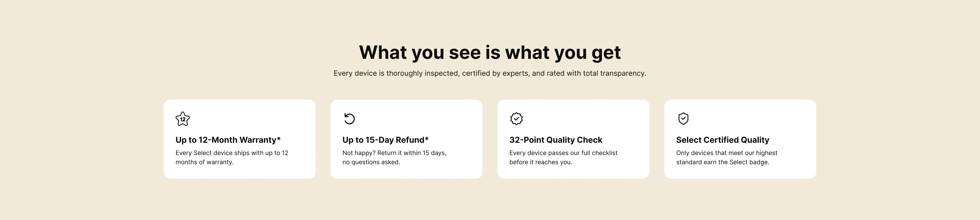Image resolution: width=980 pixels, height=220 pixels.
Task: Click the asterisk after 15-Day Refund
Action: pyautogui.click(x=427, y=139)
